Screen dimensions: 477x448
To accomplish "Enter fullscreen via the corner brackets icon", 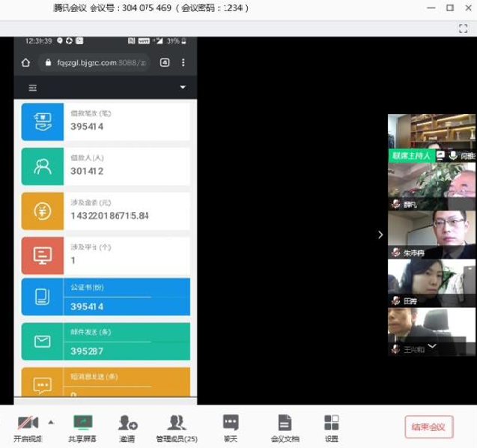I will point(463,28).
